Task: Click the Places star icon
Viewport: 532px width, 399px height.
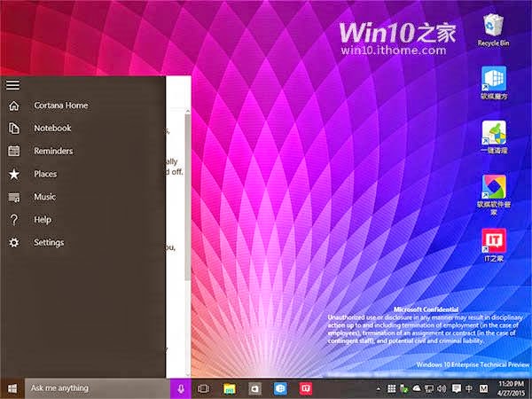Action: [14, 174]
